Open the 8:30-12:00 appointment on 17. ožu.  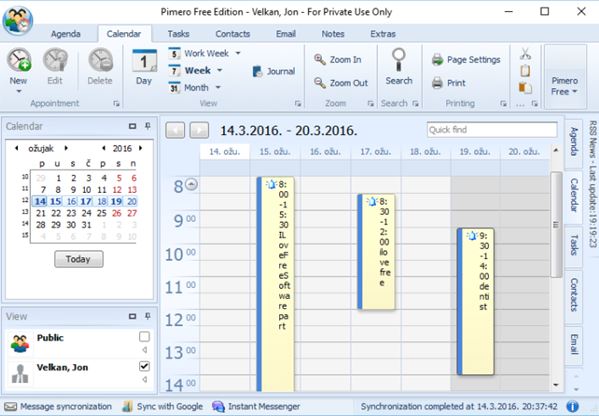[376, 252]
